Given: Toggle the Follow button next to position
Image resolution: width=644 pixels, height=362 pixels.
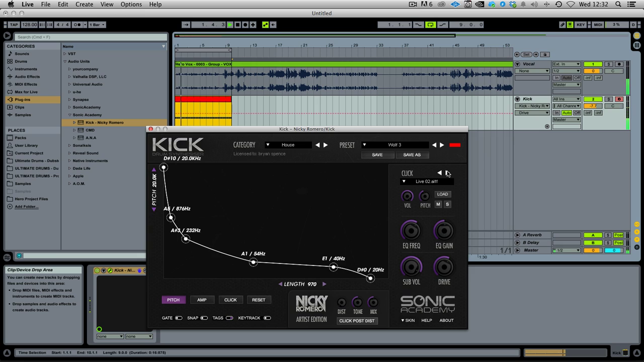Looking at the screenshot, I should (186, 25).
